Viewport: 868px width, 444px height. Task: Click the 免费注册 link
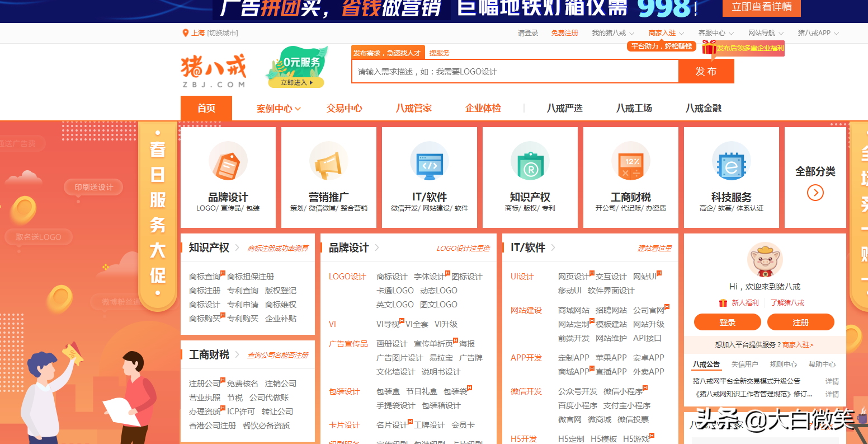(x=564, y=33)
